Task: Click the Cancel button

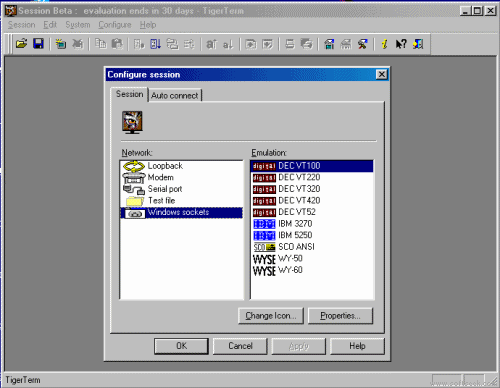Action: coord(240,346)
